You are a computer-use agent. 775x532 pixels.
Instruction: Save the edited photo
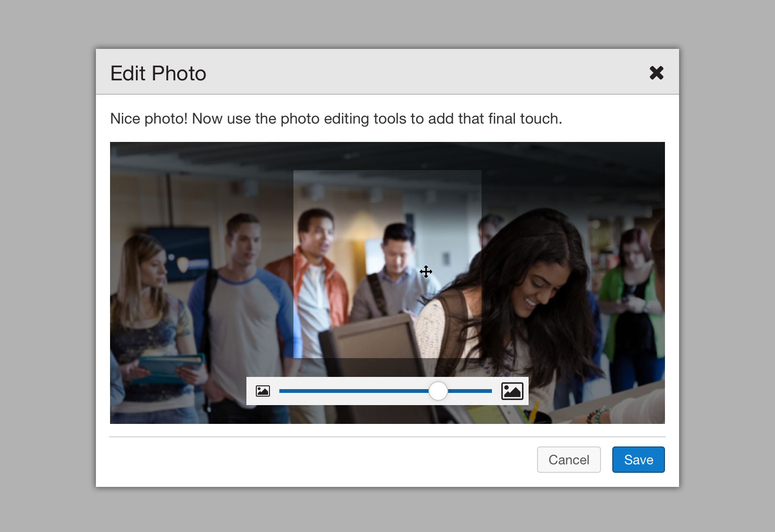tap(638, 460)
